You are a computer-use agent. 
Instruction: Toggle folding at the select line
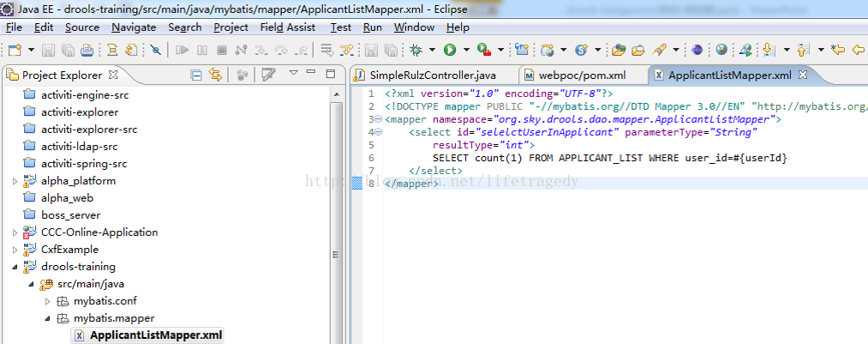click(x=378, y=132)
